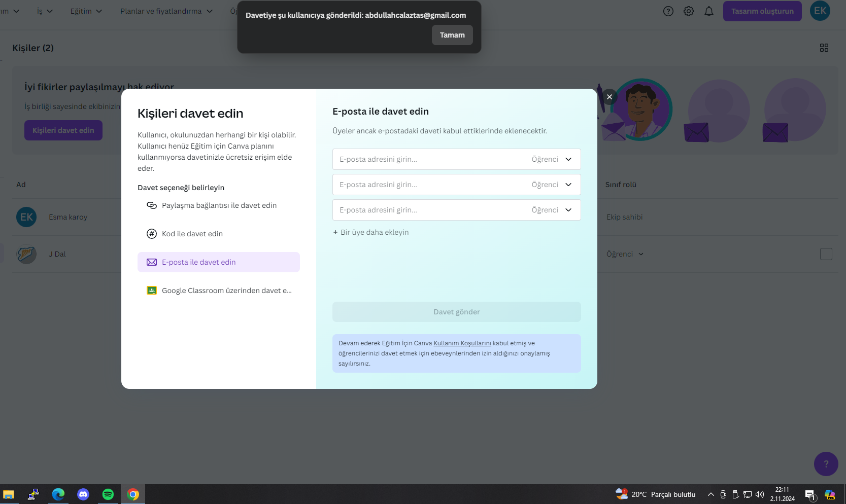Close the invite people dialog
This screenshot has height=504, width=846.
point(610,97)
